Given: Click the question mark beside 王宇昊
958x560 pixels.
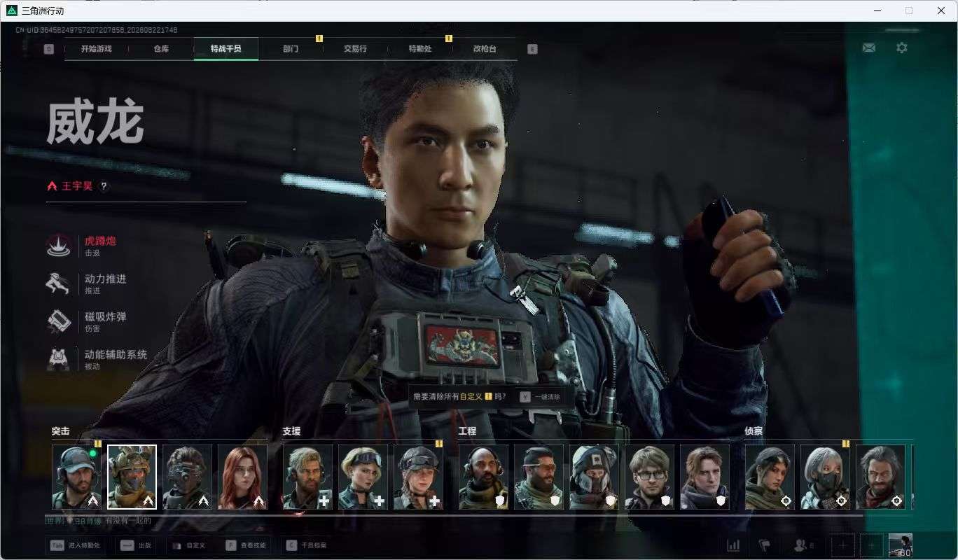Looking at the screenshot, I should click(104, 186).
